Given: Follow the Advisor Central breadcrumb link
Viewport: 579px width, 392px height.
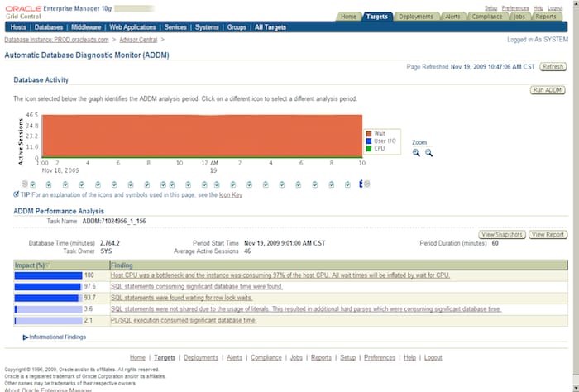Looking at the screenshot, I should 138,40.
